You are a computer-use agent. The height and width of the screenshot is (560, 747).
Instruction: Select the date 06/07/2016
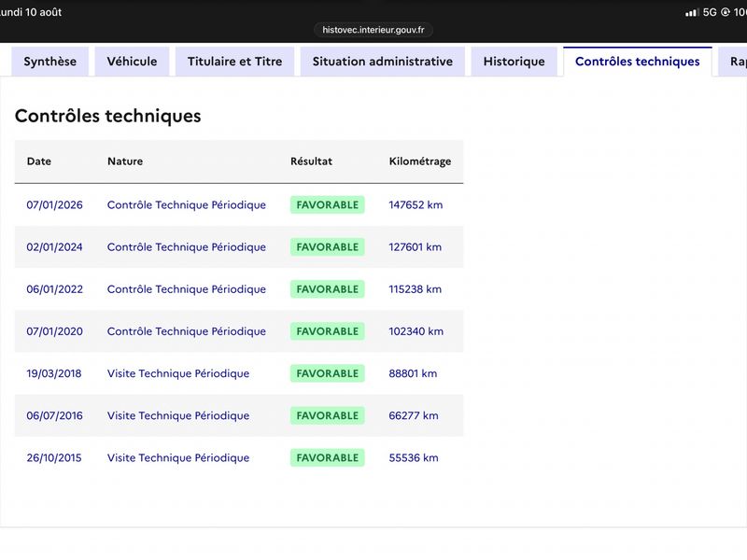(x=55, y=415)
